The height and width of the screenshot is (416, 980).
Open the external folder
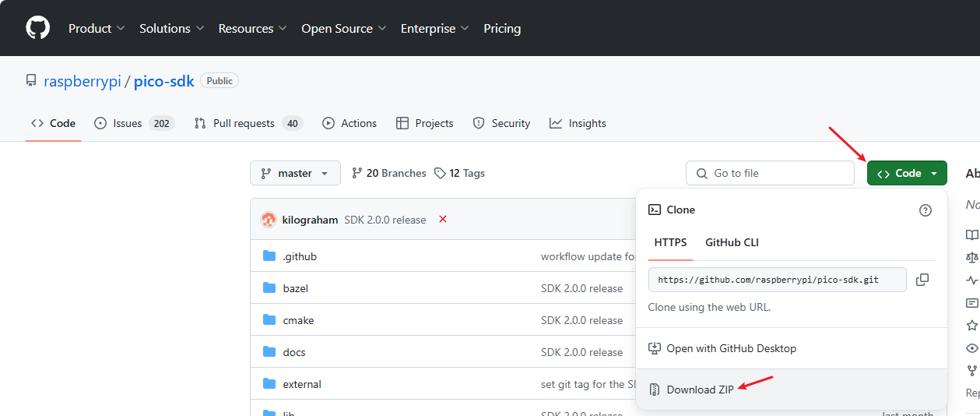(302, 384)
